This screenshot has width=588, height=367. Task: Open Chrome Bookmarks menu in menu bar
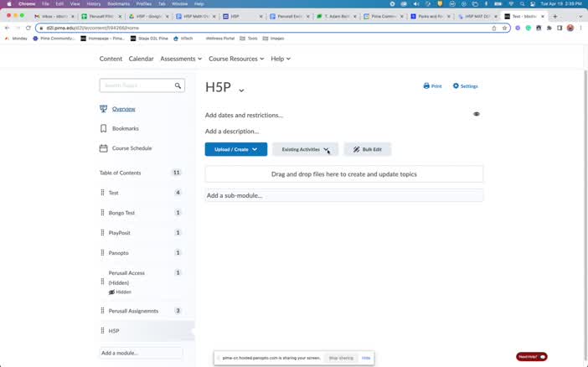click(x=118, y=3)
